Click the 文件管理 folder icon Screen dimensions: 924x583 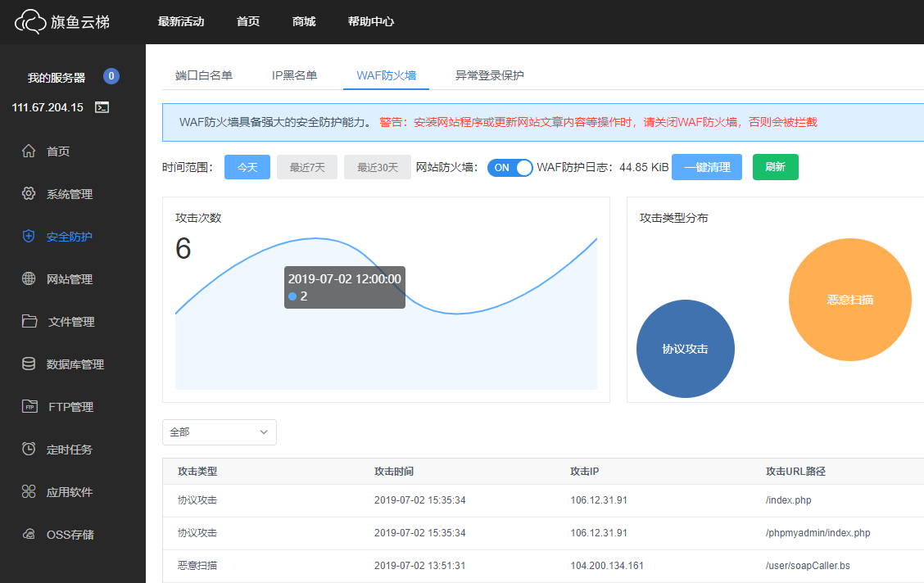click(29, 321)
